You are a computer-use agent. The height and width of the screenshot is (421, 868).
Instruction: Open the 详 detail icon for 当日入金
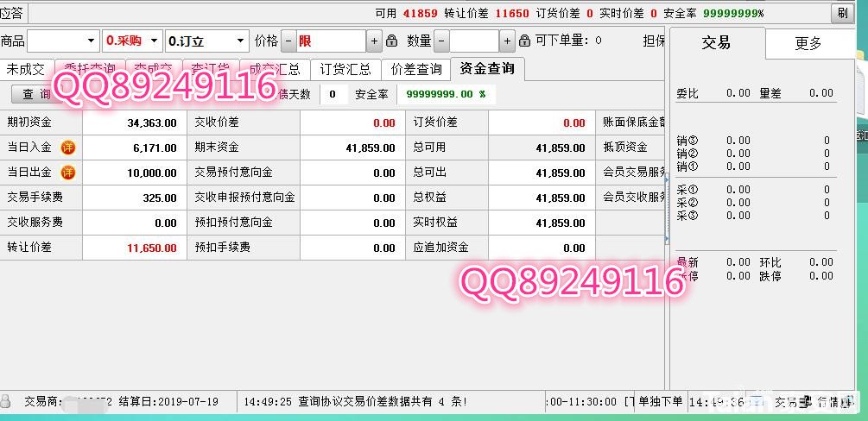pos(67,148)
